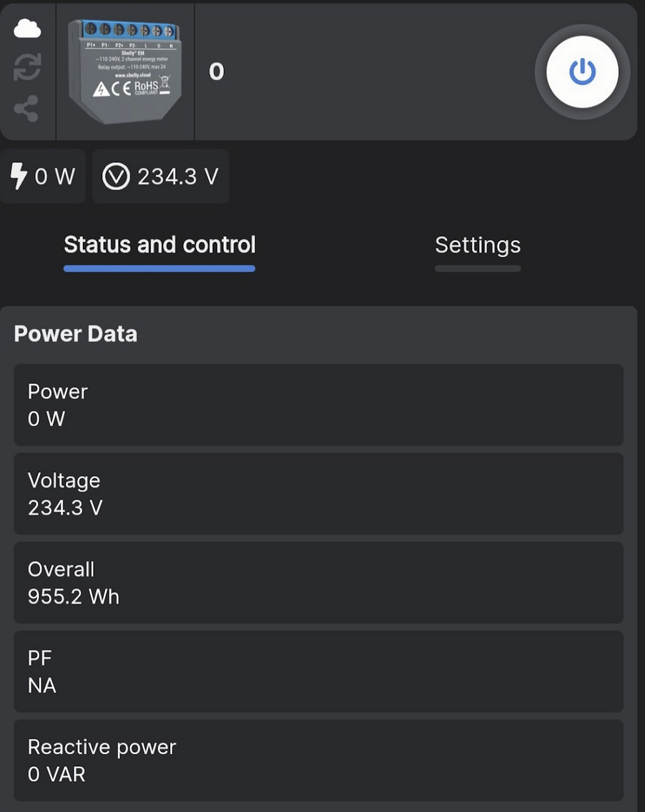Click the lightning bolt power icon
645x812 pixels.
[x=19, y=176]
